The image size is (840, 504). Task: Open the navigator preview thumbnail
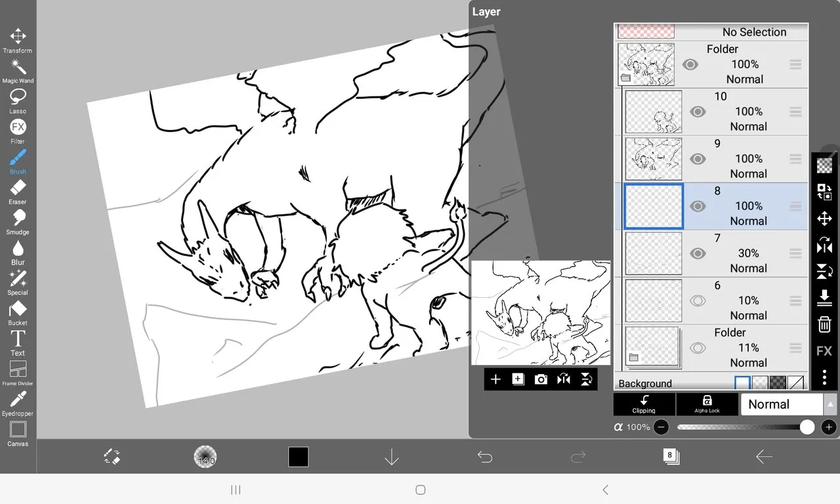point(541,313)
